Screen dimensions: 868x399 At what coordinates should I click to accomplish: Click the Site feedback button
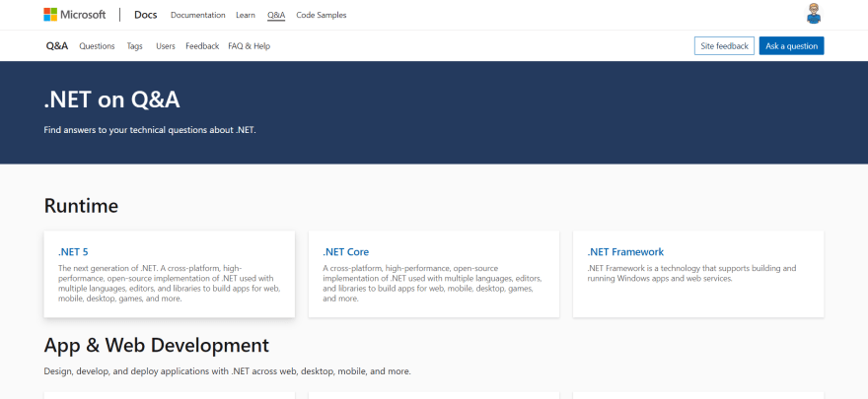(x=724, y=46)
